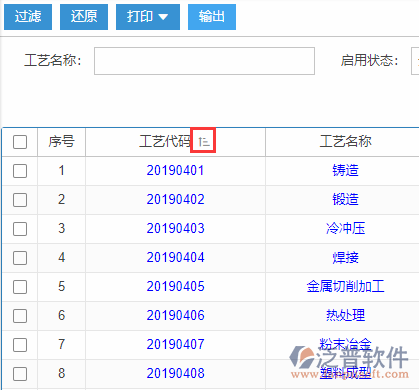Tick the select-all checkbox in header
This screenshot has width=419, height=390.
(20, 142)
